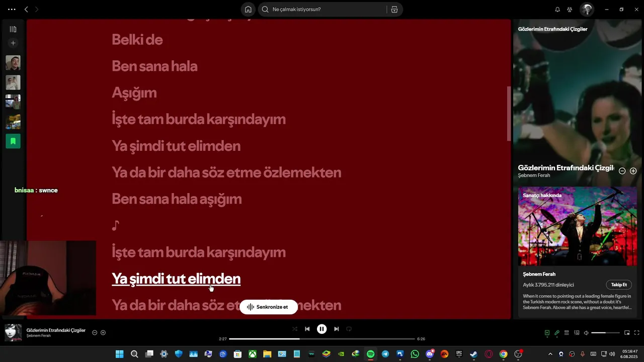644x362 pixels.
Task: Click the lyrics panel vertical scrollbar
Action: 509,114
